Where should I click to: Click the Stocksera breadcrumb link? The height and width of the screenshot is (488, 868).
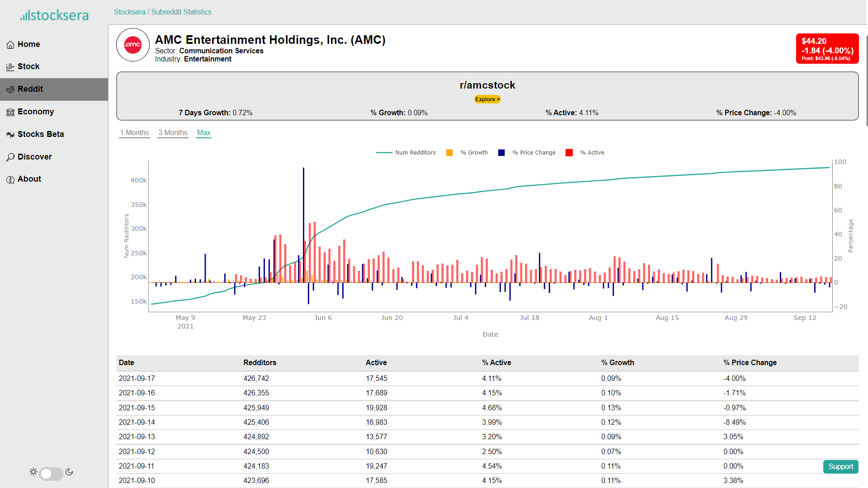pyautogui.click(x=129, y=12)
